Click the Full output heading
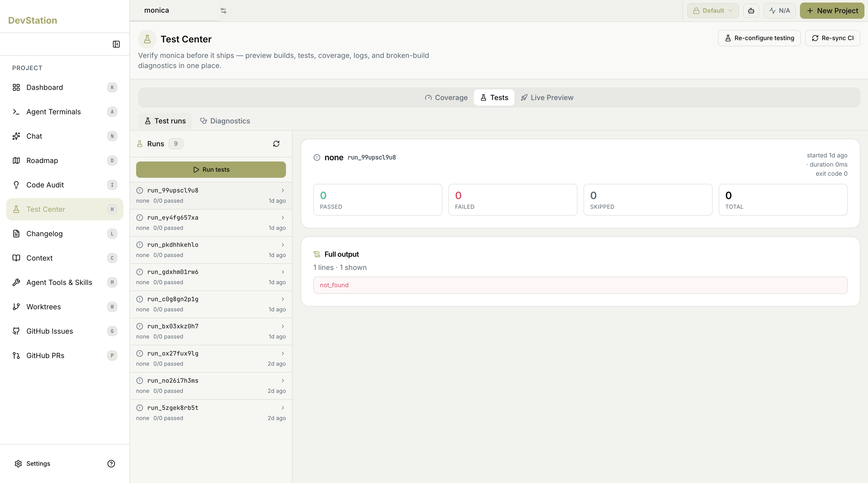The width and height of the screenshot is (868, 483). [x=342, y=254]
